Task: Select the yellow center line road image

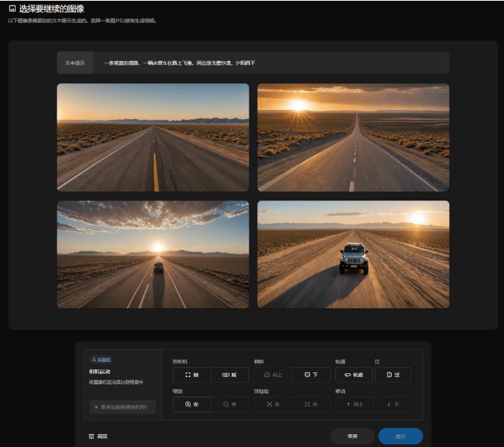Action: pos(153,137)
